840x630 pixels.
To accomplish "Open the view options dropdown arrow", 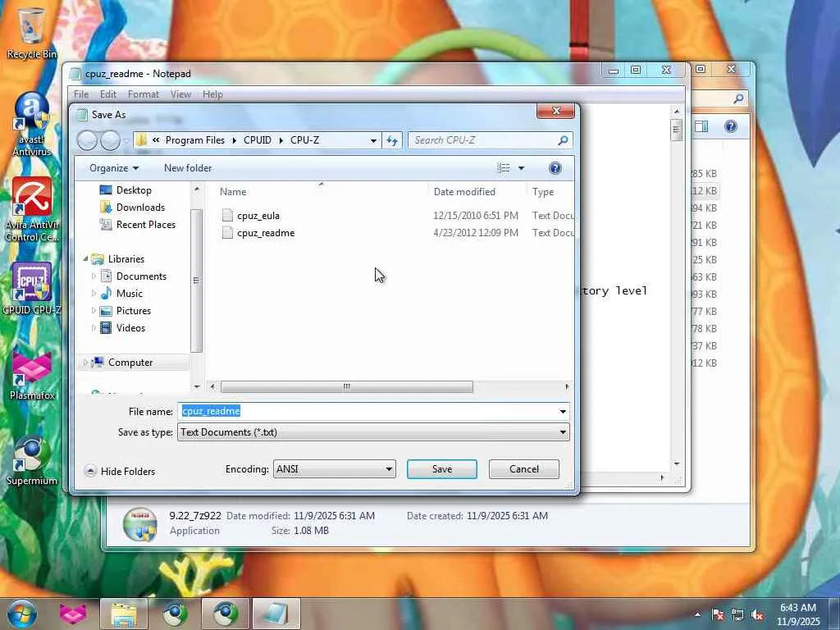I will pyautogui.click(x=521, y=168).
